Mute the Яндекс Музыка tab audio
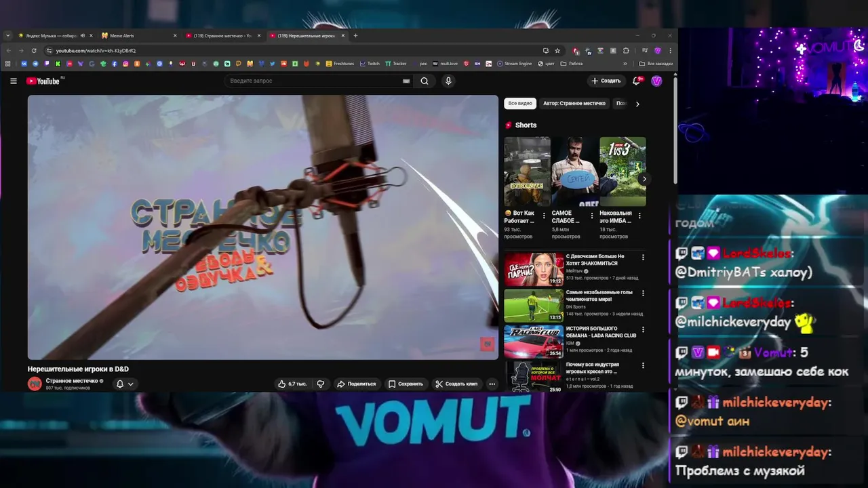 pos(83,35)
